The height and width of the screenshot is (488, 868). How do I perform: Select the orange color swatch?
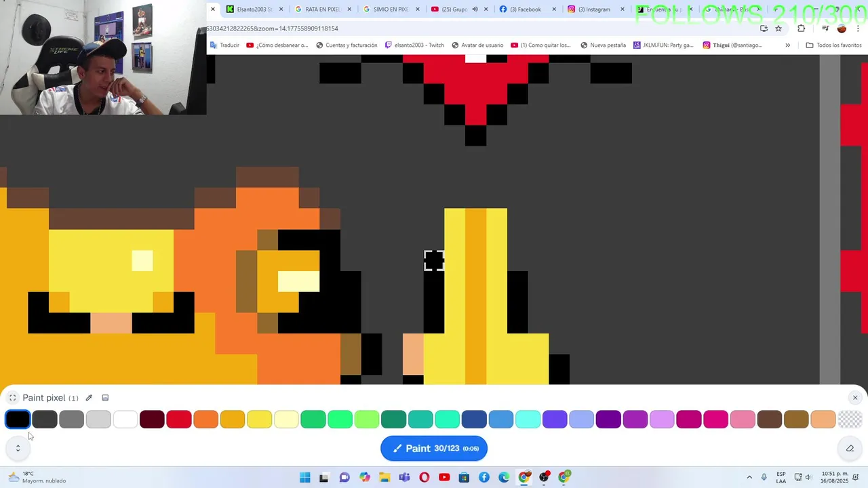click(x=205, y=420)
